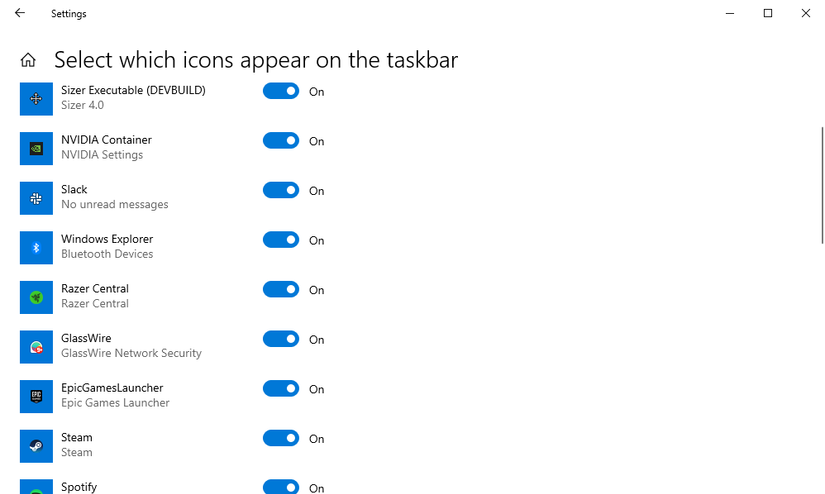Toggle Windows Explorer Bluetooth icon off
The image size is (825, 494).
pyautogui.click(x=281, y=240)
